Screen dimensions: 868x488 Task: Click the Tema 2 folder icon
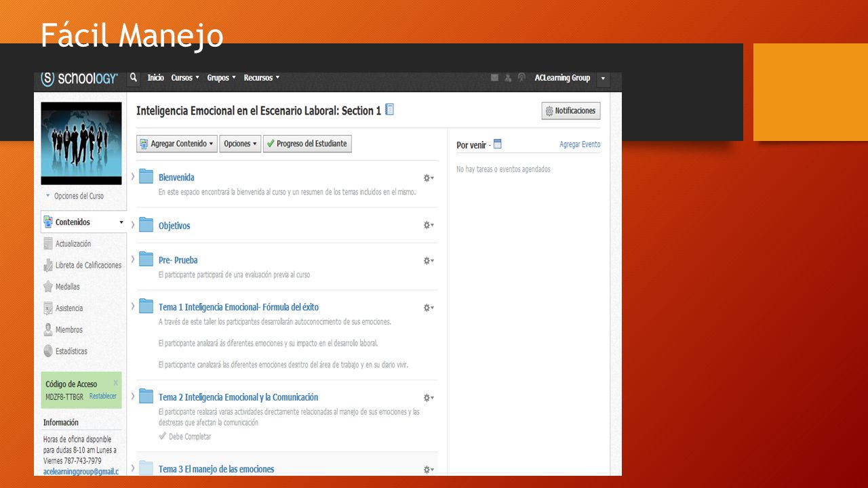coord(146,396)
